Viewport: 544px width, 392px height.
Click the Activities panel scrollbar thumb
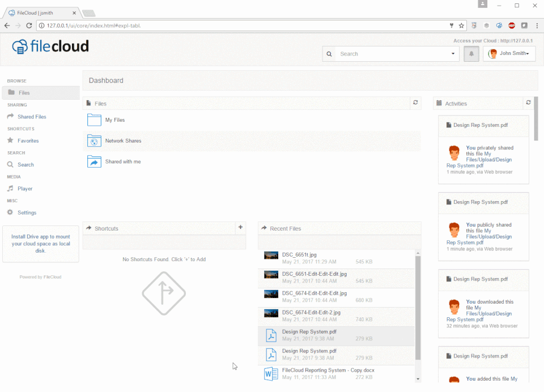tap(536, 119)
